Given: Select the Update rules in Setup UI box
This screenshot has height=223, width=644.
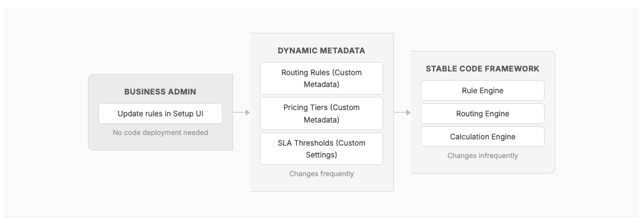Looking at the screenshot, I should [x=160, y=114].
